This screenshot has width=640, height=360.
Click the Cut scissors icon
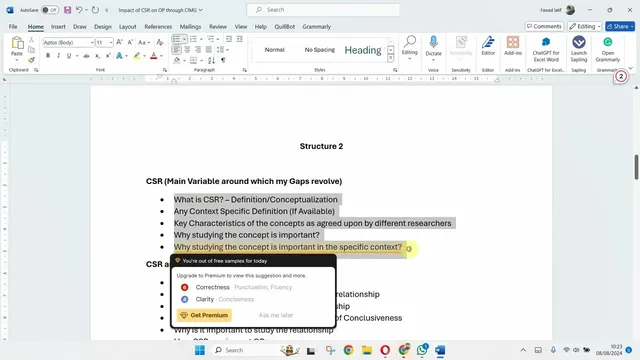31,40
